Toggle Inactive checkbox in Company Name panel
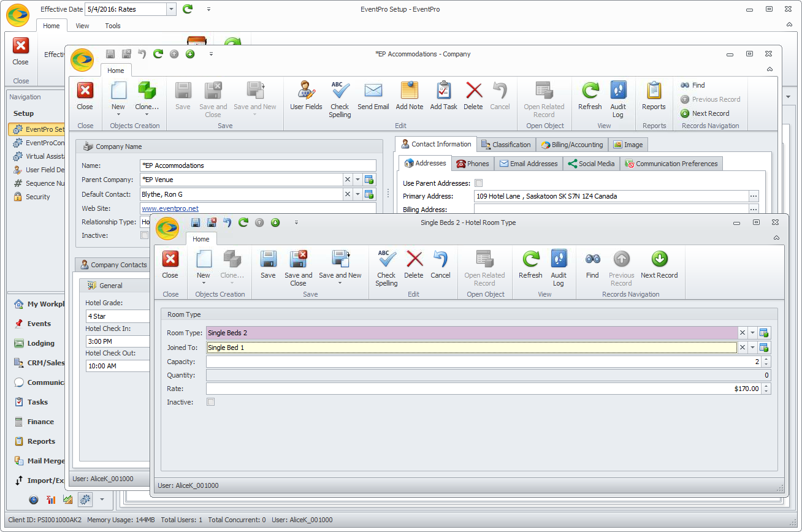 (x=144, y=235)
